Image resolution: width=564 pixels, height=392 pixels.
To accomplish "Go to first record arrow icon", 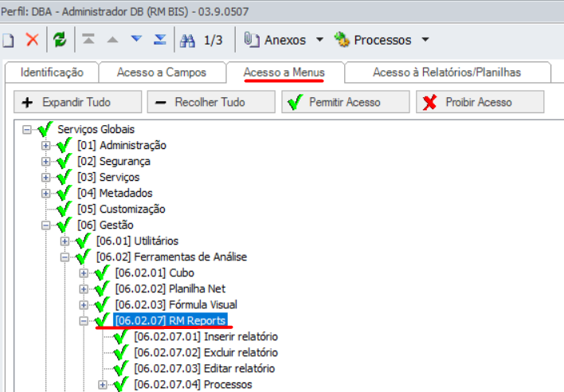I will point(88,39).
